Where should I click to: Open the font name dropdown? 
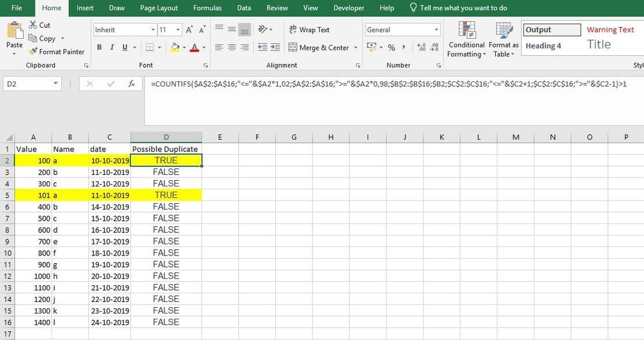pyautogui.click(x=153, y=30)
